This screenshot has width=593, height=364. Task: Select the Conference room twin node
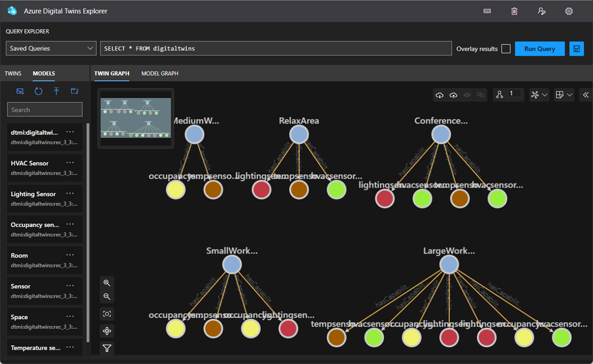click(x=441, y=134)
